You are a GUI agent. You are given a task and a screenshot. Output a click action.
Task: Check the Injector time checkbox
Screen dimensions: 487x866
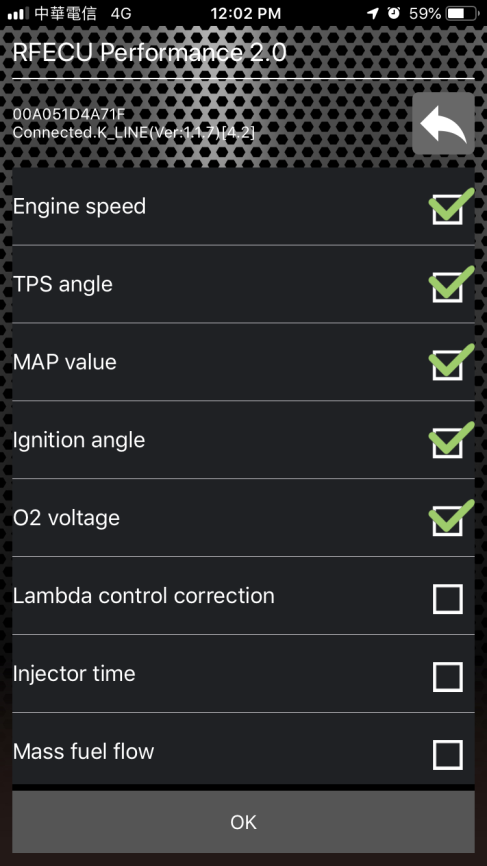[448, 677]
